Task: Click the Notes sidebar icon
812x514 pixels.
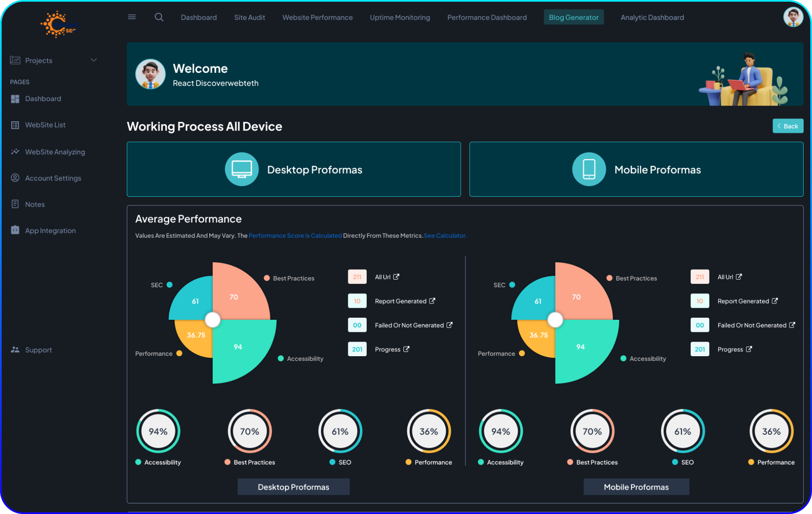Action: (x=15, y=204)
